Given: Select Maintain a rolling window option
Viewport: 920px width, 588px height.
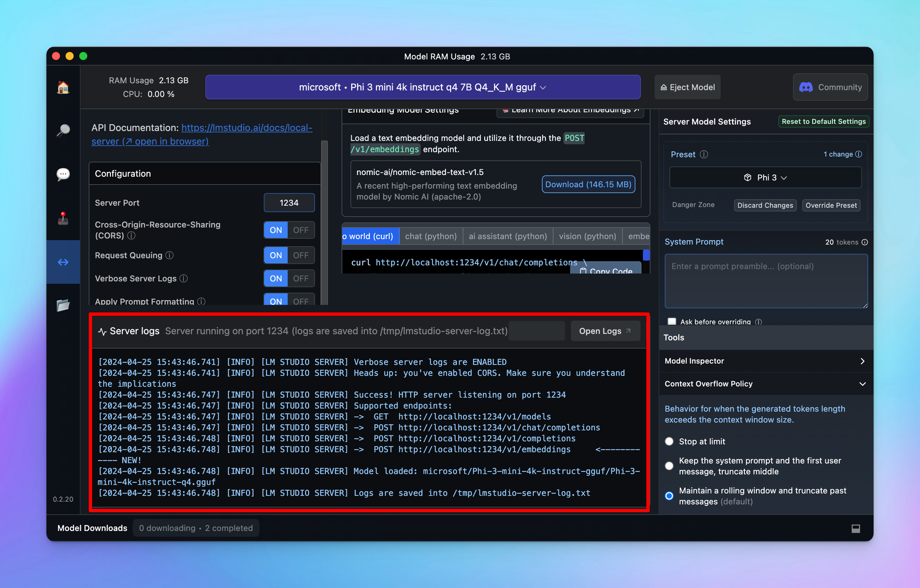Looking at the screenshot, I should pyautogui.click(x=669, y=496).
